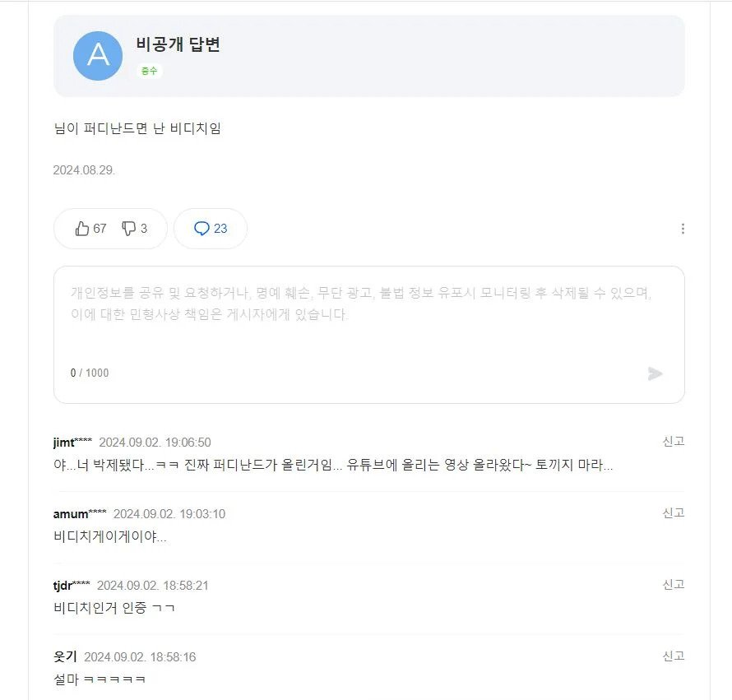Click username amum****
732x700 pixels.
point(80,513)
